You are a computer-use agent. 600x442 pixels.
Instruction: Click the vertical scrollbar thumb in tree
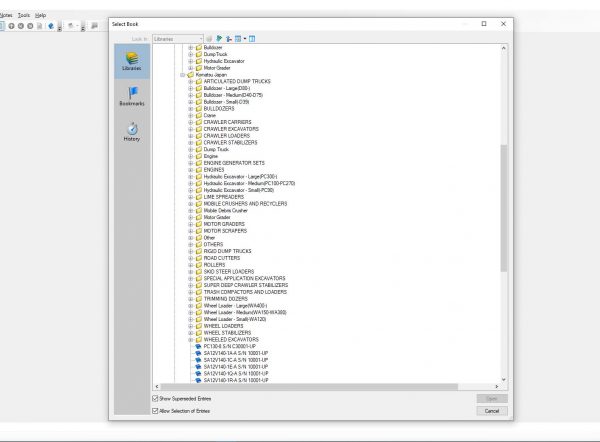point(504,208)
